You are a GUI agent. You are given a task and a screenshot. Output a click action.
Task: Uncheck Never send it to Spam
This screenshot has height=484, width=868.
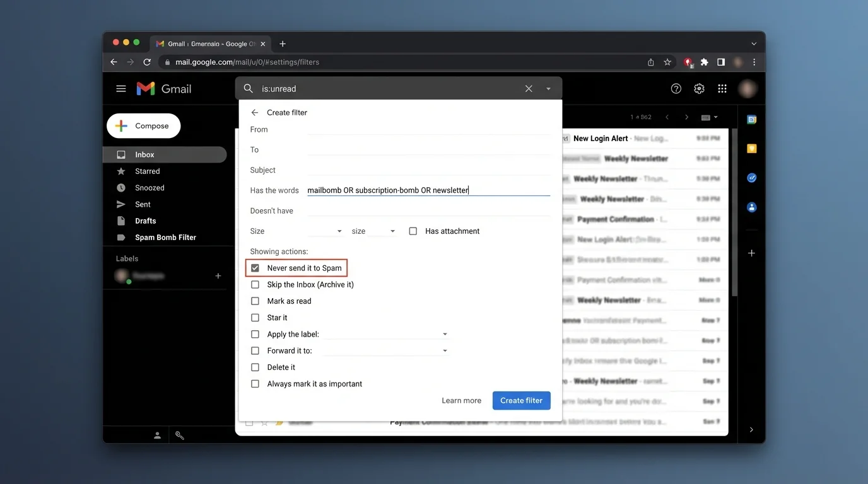[x=255, y=267]
